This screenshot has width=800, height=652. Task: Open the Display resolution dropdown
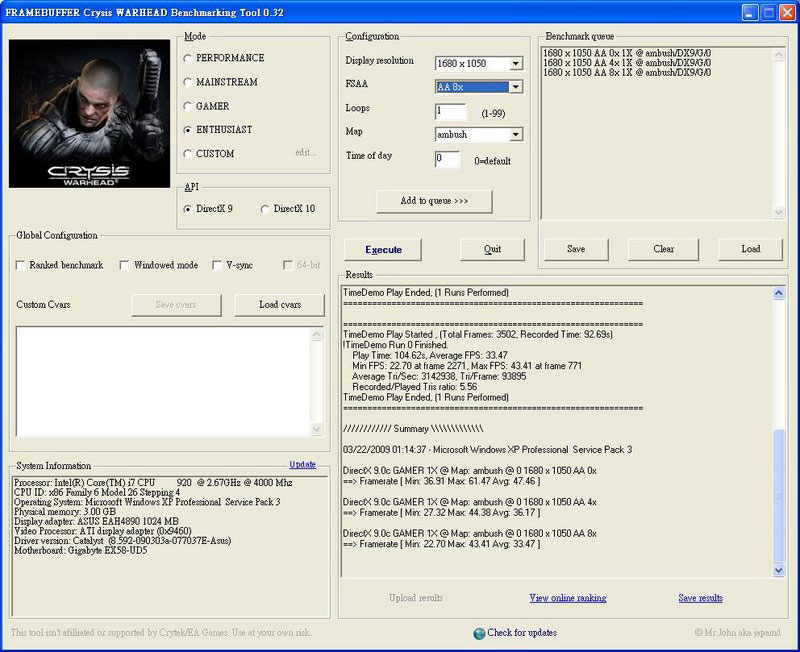tap(516, 63)
